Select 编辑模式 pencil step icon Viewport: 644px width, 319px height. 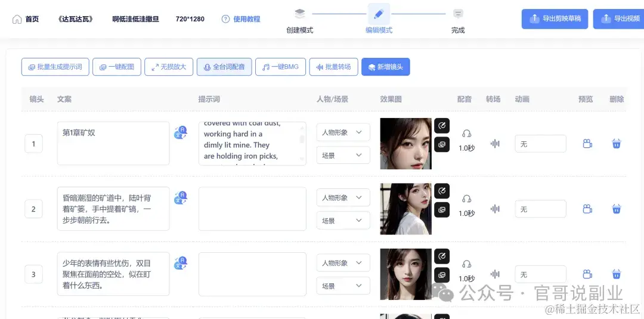pos(379,14)
